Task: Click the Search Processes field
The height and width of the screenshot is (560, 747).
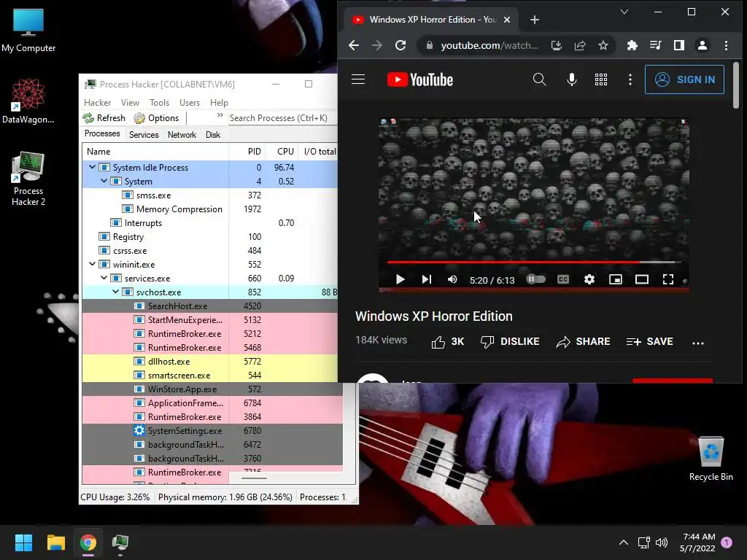Action: 282,117
